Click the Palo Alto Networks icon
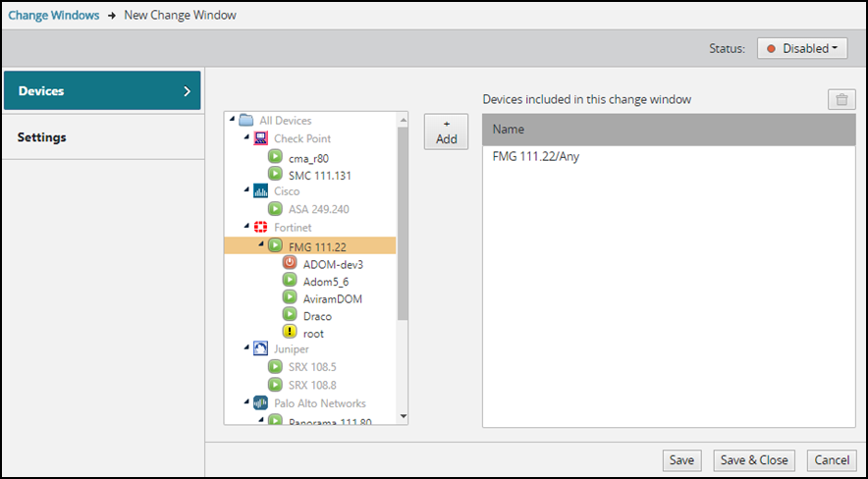 pos(260,403)
